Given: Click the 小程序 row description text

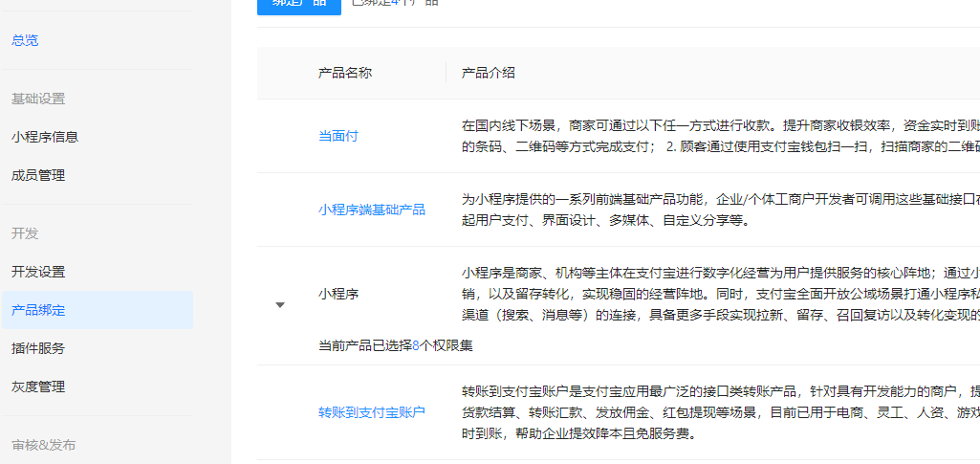Looking at the screenshot, I should [721, 294].
